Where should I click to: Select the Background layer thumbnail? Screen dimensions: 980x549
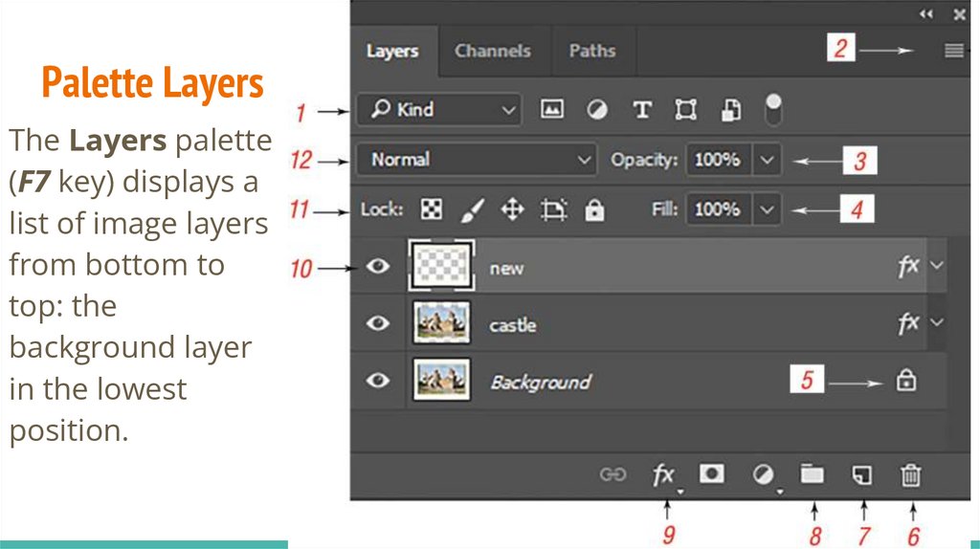tap(441, 380)
